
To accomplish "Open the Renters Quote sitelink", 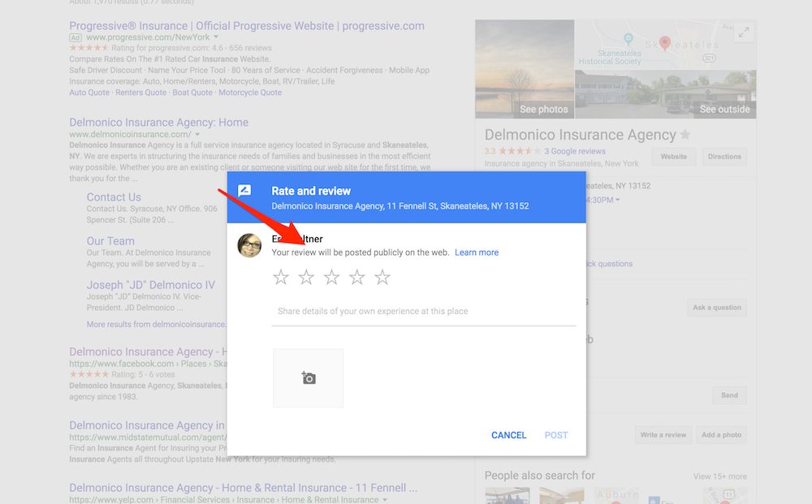I will [x=140, y=93].
